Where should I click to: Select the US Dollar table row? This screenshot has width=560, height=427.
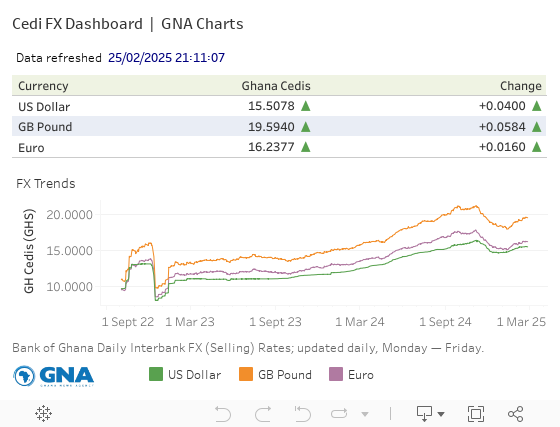(x=279, y=106)
